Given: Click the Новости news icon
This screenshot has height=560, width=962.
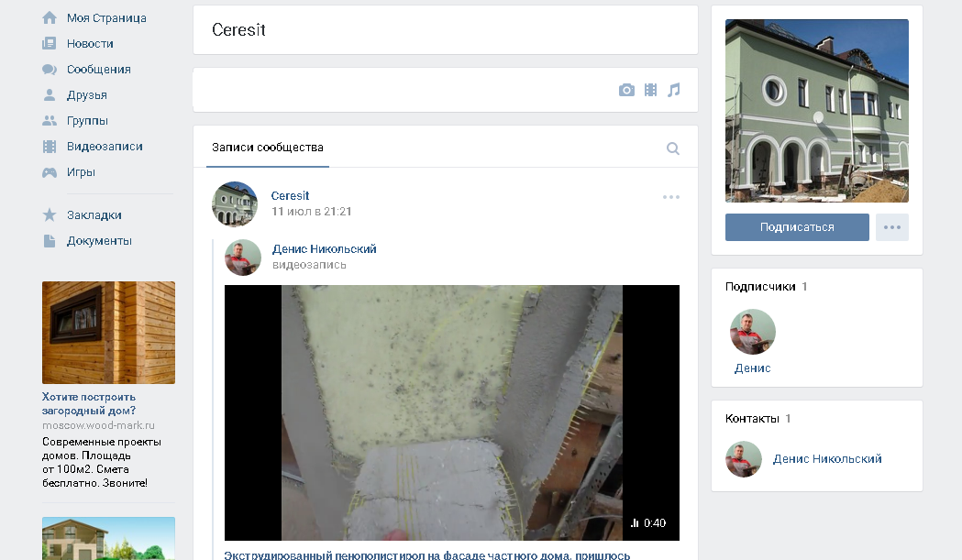Looking at the screenshot, I should [x=50, y=44].
